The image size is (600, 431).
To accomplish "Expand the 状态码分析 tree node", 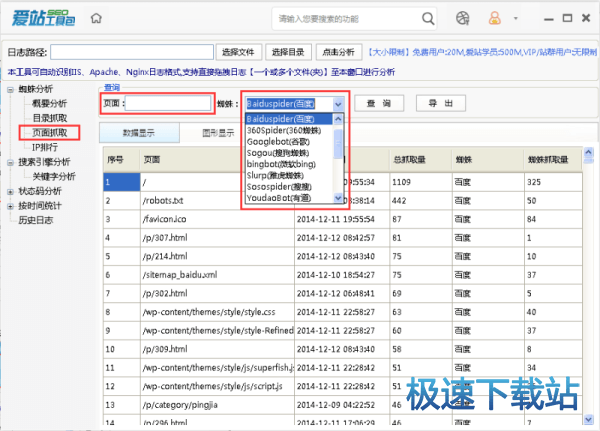I will pyautogui.click(x=10, y=192).
